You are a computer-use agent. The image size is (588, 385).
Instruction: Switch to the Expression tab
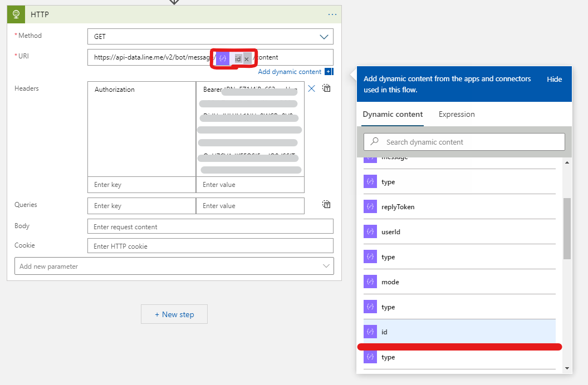point(457,115)
